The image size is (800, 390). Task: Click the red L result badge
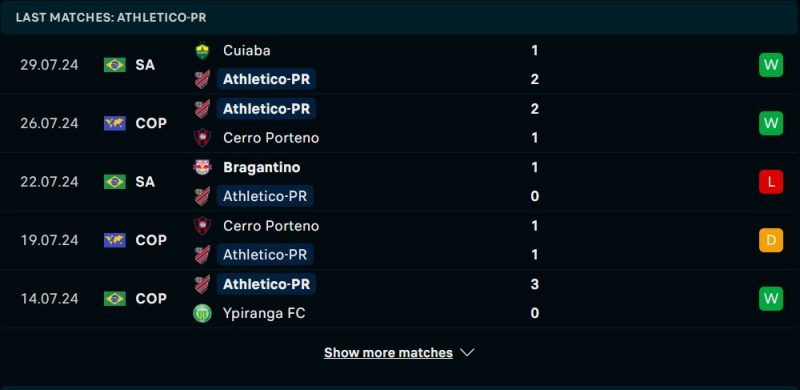coord(771,182)
